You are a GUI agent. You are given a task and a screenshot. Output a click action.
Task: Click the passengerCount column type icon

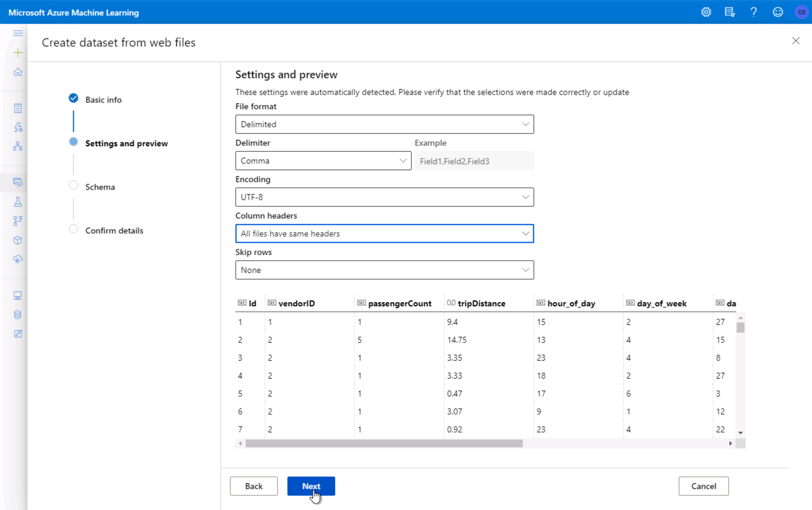[x=361, y=303]
